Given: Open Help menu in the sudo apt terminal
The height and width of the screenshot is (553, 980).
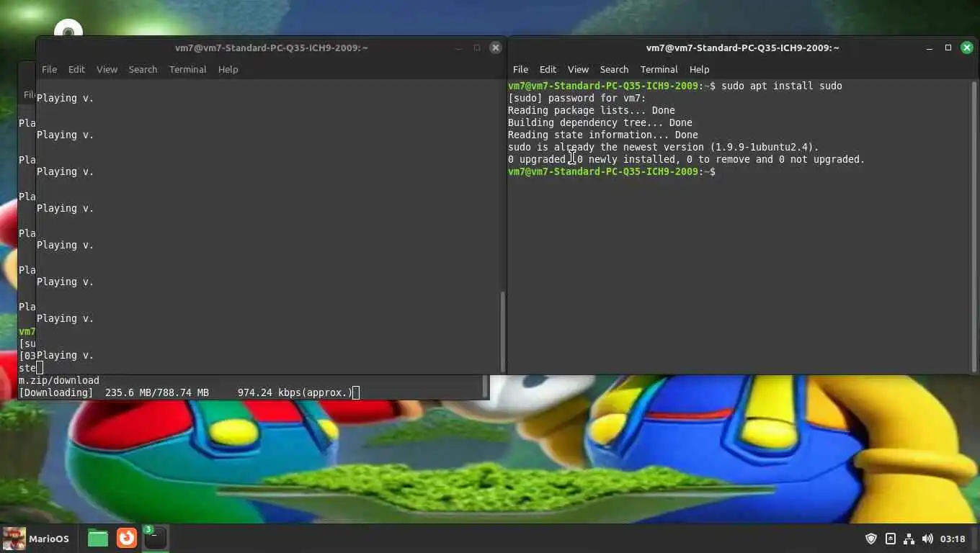Looking at the screenshot, I should pos(699,69).
